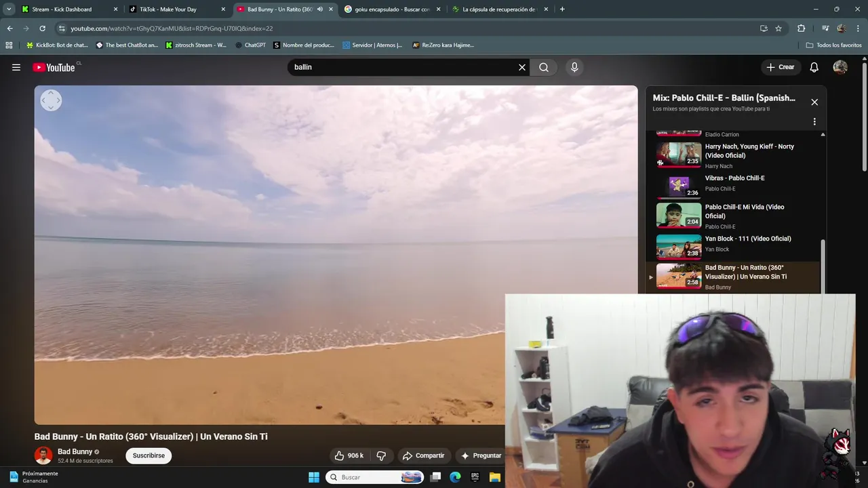Click the Mix playlist panel scrollbar

coord(823,266)
